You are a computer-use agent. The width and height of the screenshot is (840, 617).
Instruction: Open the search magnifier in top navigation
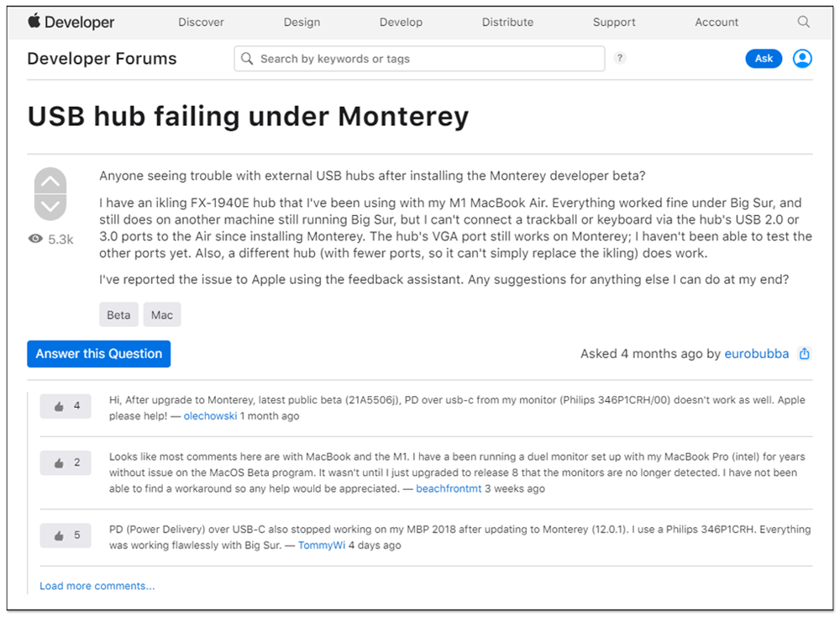pyautogui.click(x=803, y=22)
